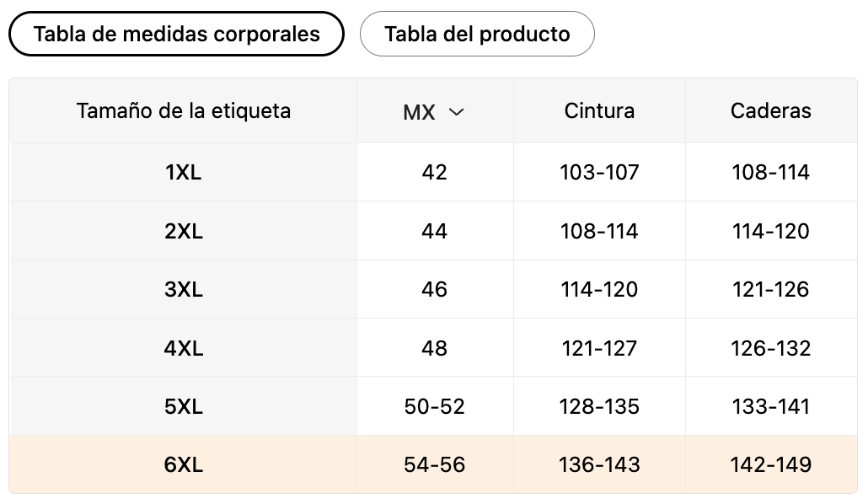Select the 2XL size row label
The width and height of the screenshot is (868, 504).
[184, 231]
